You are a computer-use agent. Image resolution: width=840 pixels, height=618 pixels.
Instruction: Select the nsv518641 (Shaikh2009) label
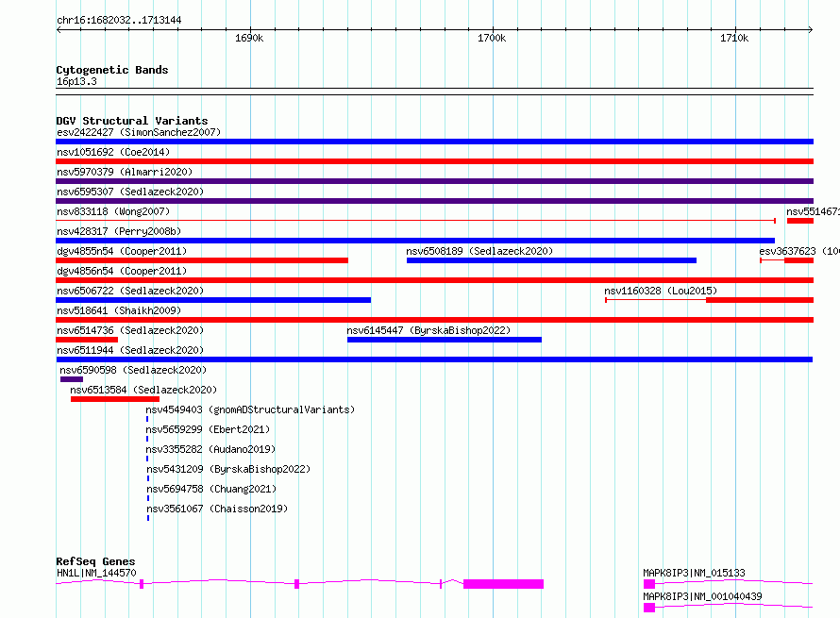coord(119,310)
